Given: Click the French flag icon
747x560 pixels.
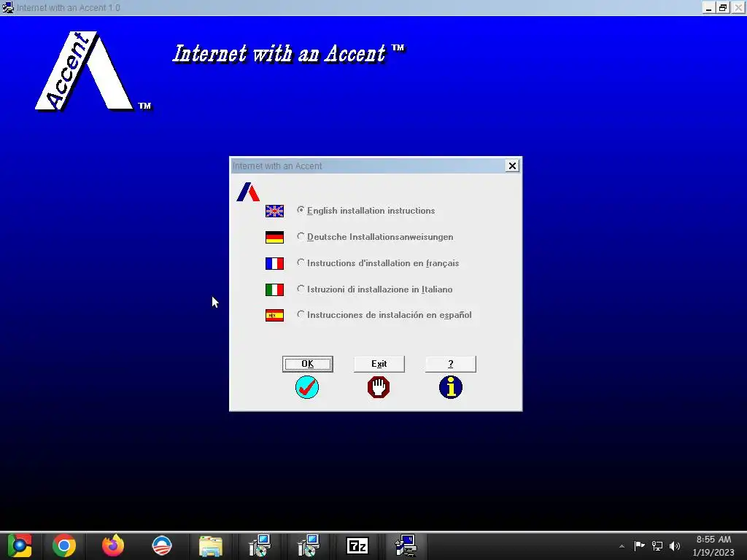Looking at the screenshot, I should pyautogui.click(x=274, y=263).
